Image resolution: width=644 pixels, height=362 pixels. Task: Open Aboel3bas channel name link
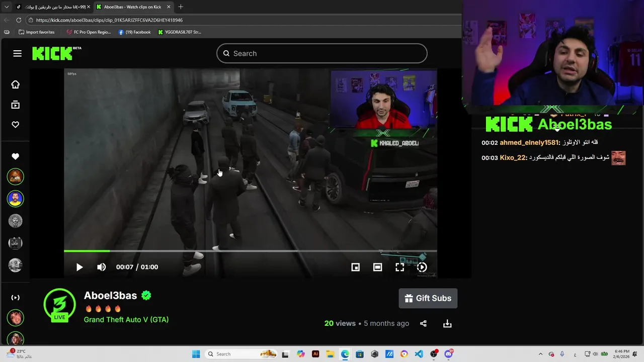pyautogui.click(x=110, y=296)
